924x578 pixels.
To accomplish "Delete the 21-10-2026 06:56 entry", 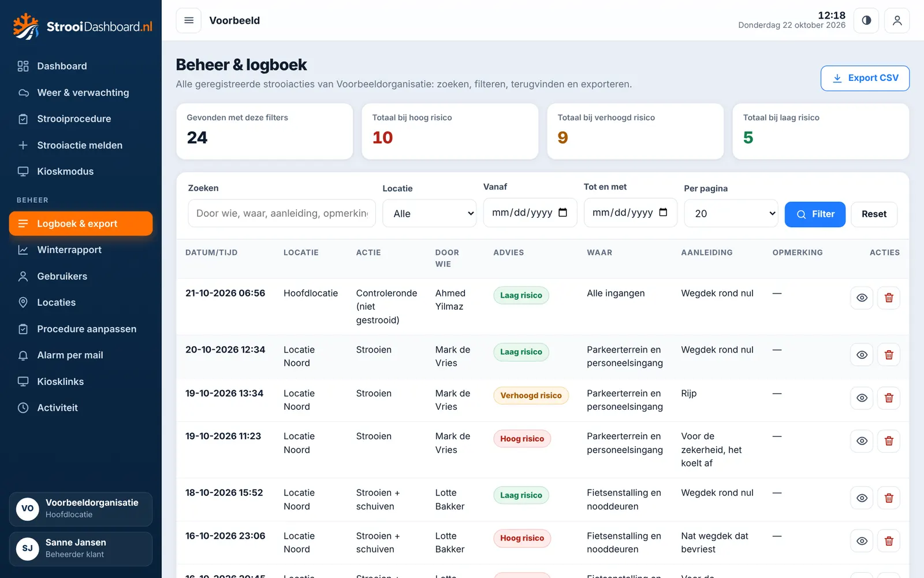I will click(889, 298).
